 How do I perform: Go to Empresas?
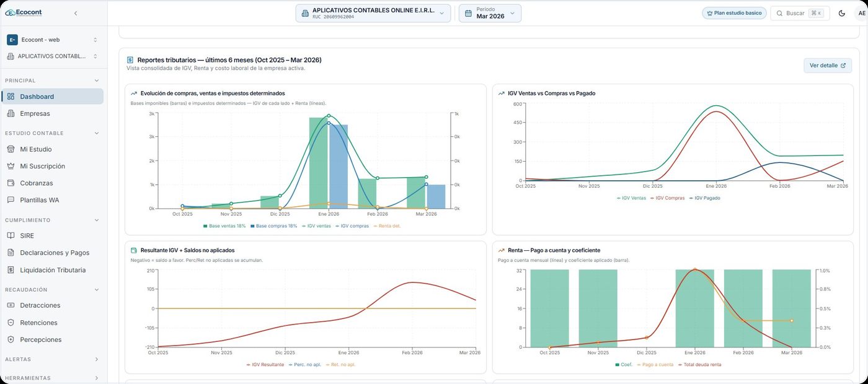click(x=53, y=113)
